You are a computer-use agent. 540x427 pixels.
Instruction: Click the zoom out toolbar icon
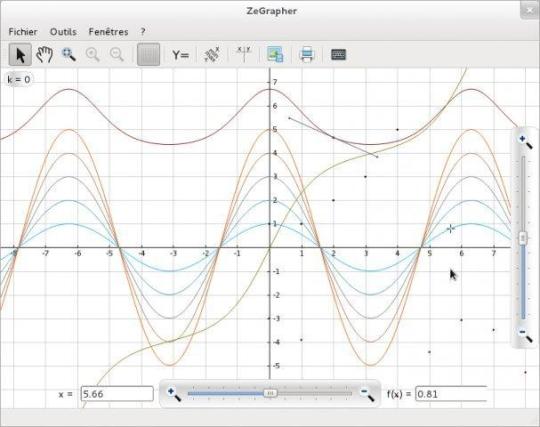[x=117, y=55]
